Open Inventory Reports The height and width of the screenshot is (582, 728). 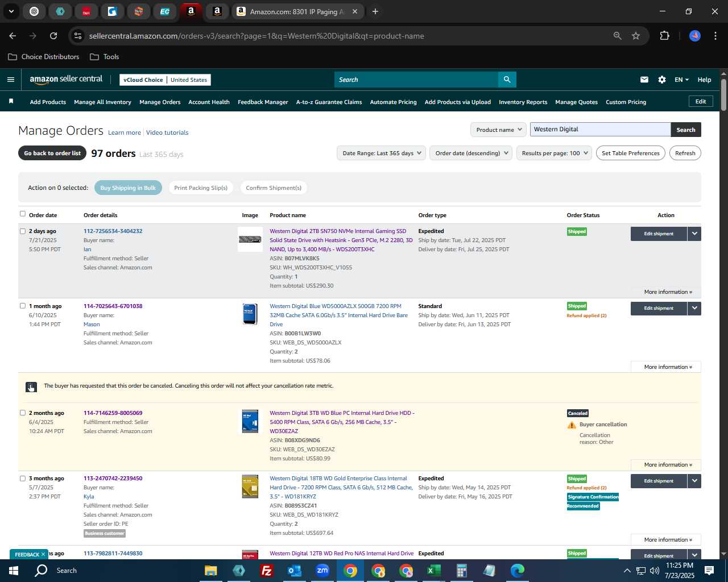tap(523, 102)
